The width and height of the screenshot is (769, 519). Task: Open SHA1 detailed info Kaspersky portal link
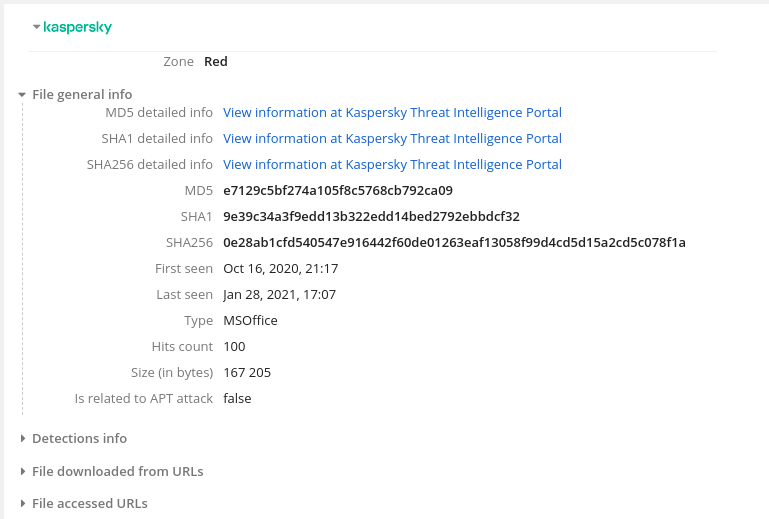pos(392,139)
